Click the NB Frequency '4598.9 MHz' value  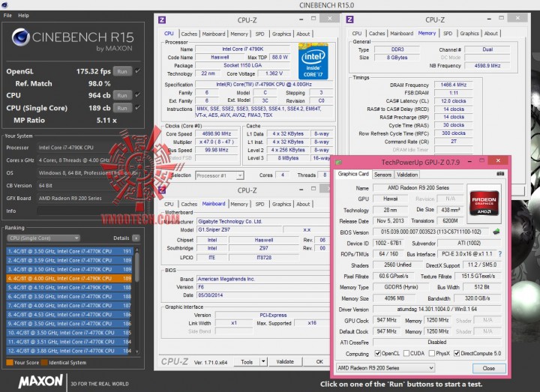tap(487, 65)
